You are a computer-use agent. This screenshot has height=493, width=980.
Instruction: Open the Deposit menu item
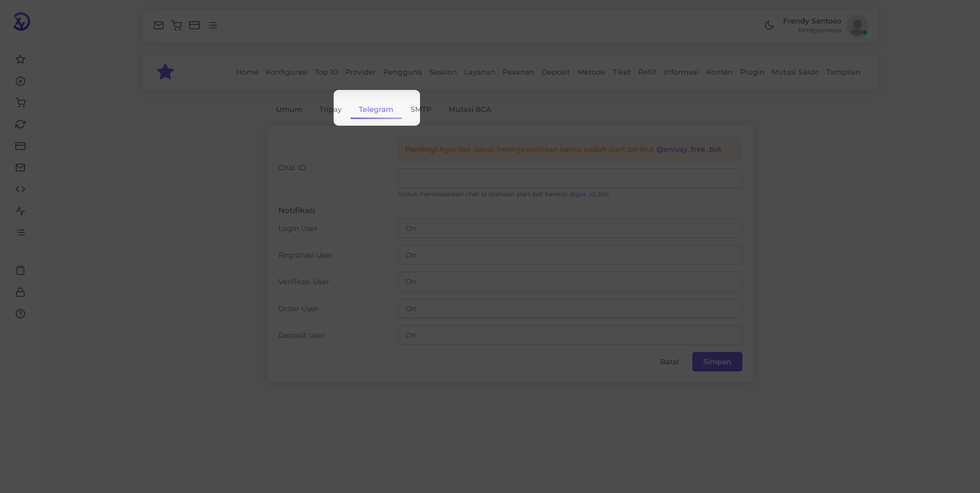[556, 72]
